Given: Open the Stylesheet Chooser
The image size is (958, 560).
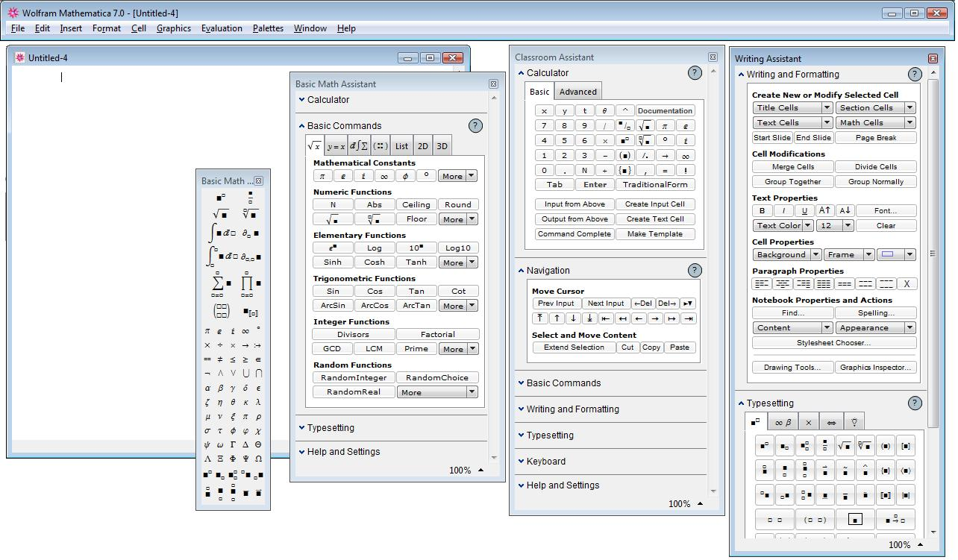Looking at the screenshot, I should click(x=834, y=343).
